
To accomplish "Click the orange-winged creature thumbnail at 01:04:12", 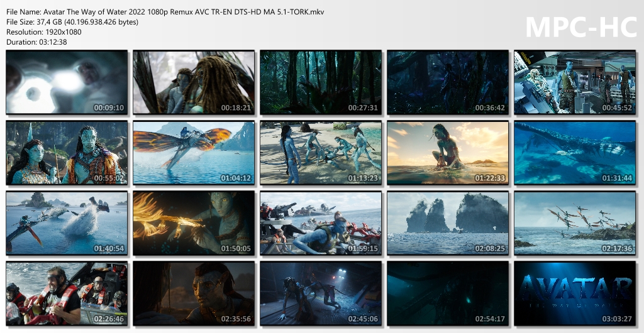I will pos(194,153).
